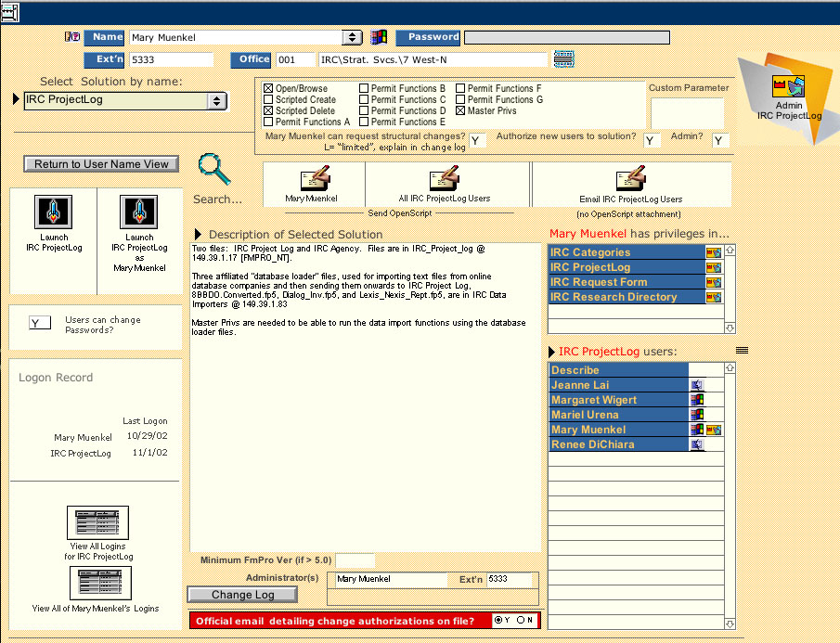Open Email IRC ProjectLog Users icon

click(x=630, y=180)
